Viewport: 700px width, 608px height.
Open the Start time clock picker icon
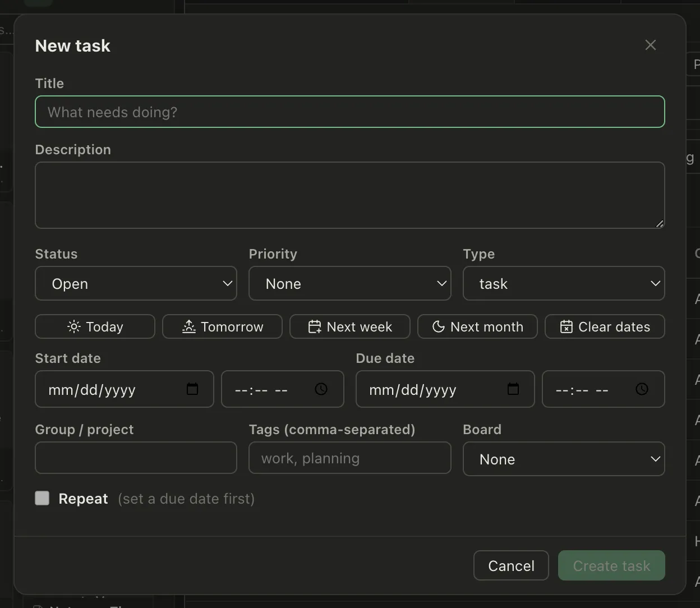coord(321,389)
